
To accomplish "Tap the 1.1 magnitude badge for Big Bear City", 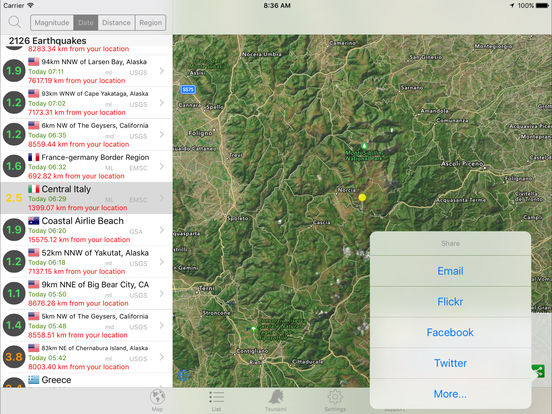I will pos(14,293).
